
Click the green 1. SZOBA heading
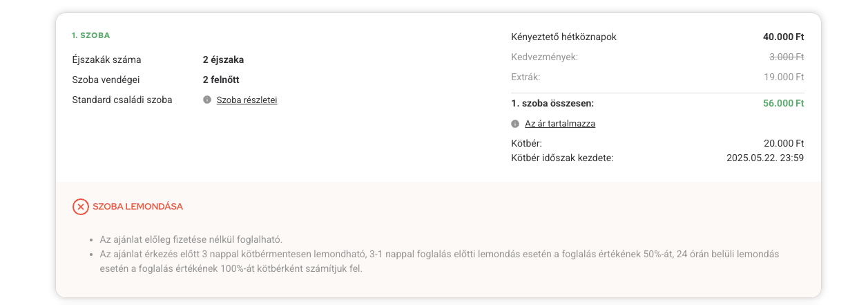pyautogui.click(x=91, y=35)
